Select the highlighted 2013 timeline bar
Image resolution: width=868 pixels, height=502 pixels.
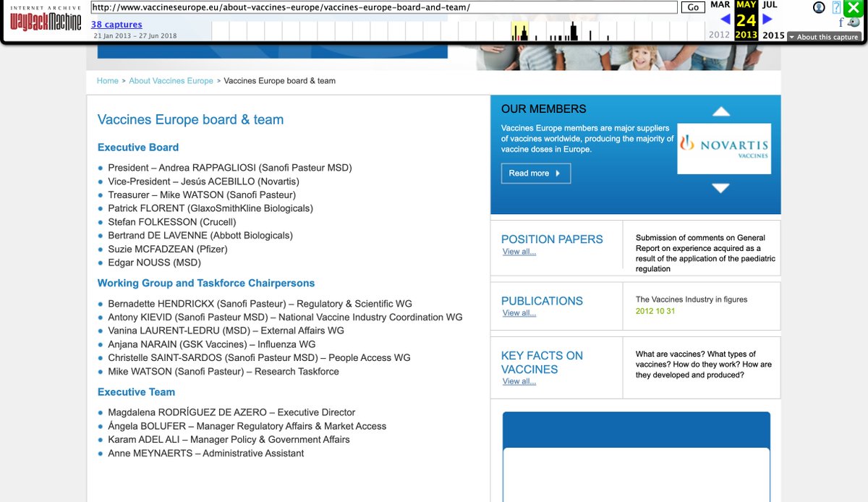[x=519, y=31]
